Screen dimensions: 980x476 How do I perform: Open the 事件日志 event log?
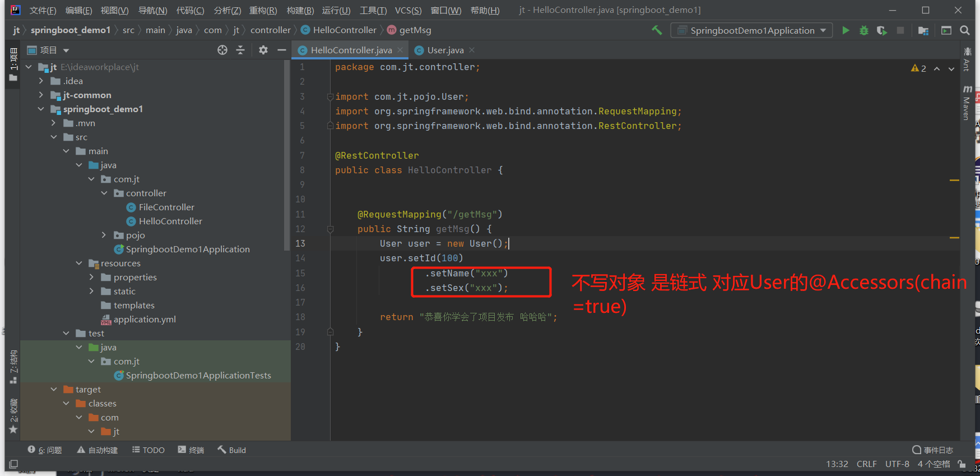coord(933,450)
